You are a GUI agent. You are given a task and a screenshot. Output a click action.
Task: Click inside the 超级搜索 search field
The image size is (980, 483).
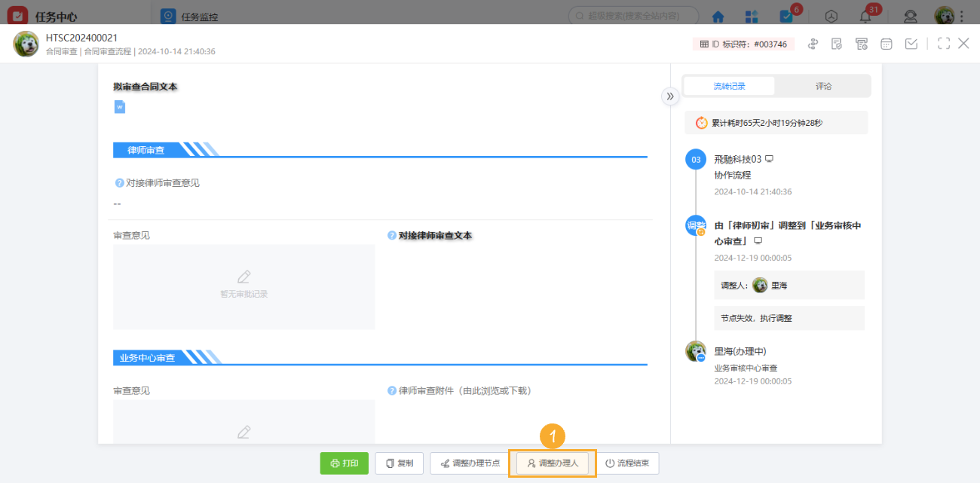tap(632, 15)
